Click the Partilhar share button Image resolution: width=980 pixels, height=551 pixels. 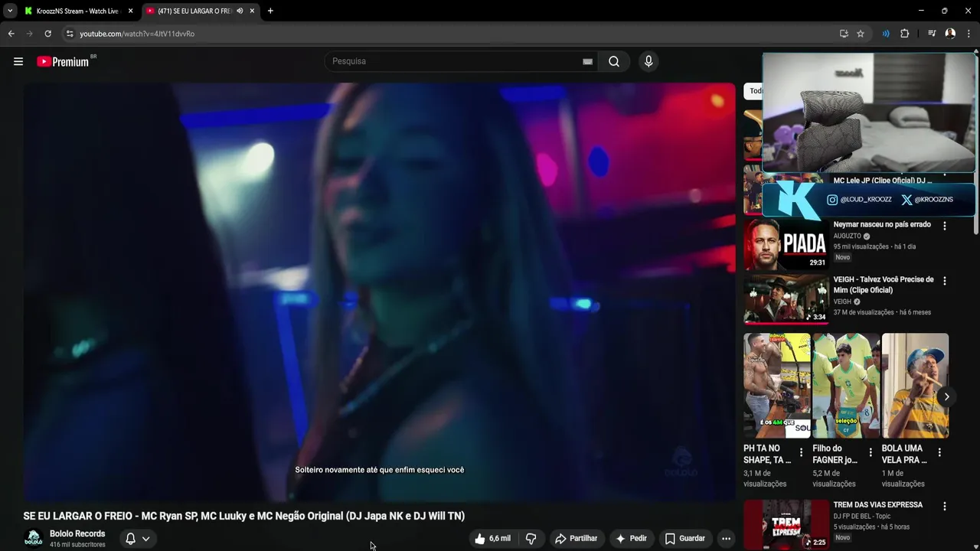point(576,539)
